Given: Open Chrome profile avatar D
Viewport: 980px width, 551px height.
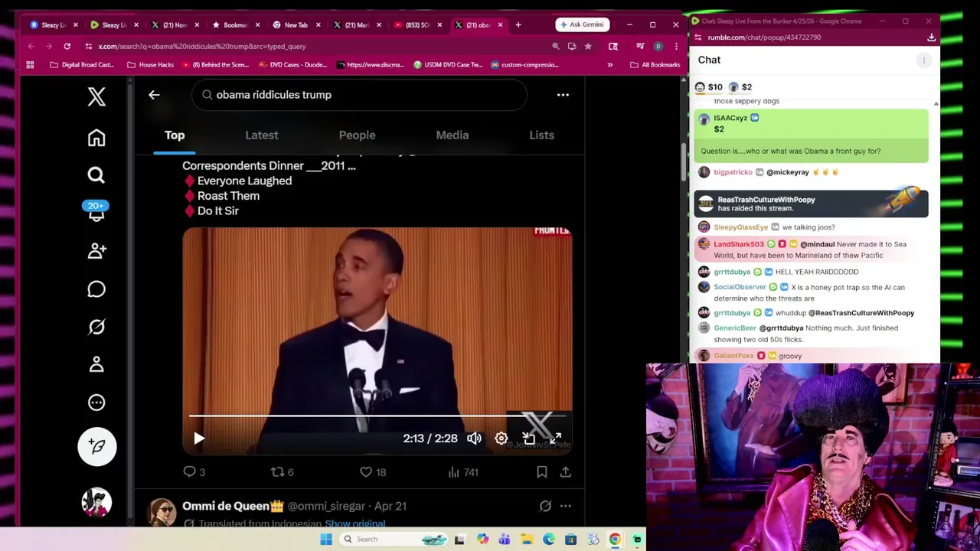Looking at the screenshot, I should 658,47.
